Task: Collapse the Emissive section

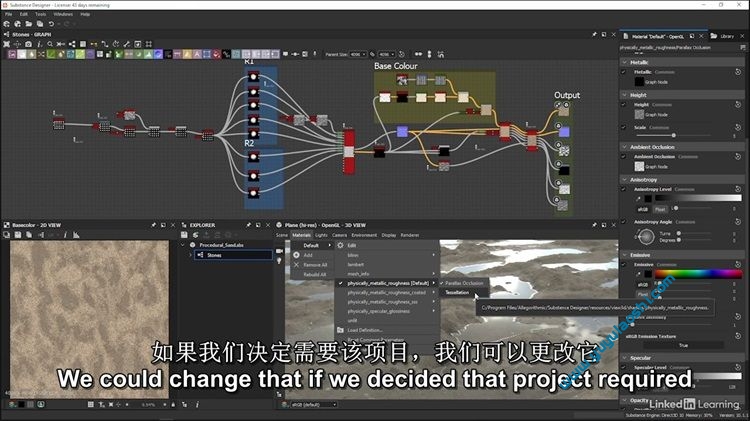Action: pyautogui.click(x=625, y=255)
